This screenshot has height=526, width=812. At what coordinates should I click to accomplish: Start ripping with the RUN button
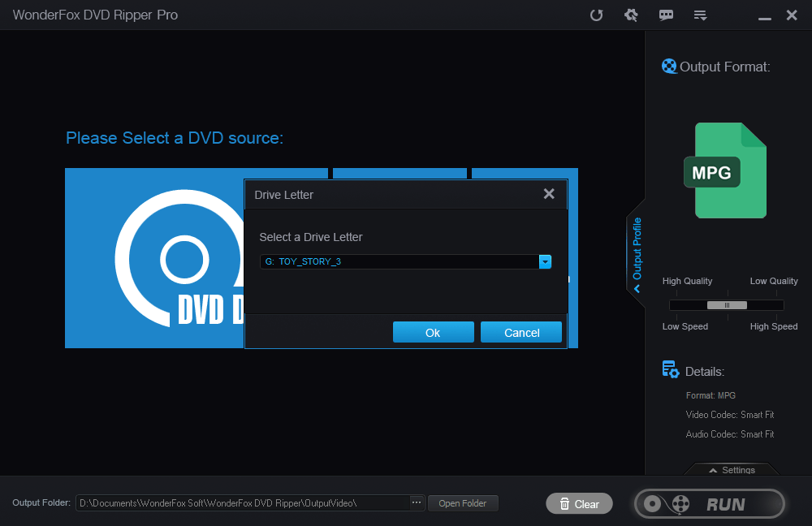coord(710,504)
